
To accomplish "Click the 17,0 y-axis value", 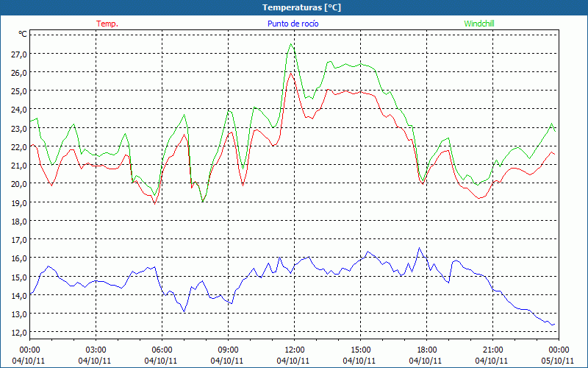I will point(19,240).
